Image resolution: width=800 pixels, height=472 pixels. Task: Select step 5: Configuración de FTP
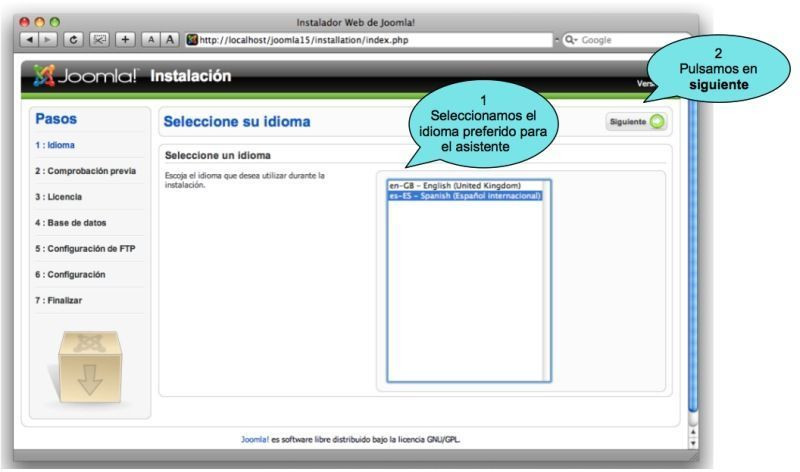tap(85, 248)
